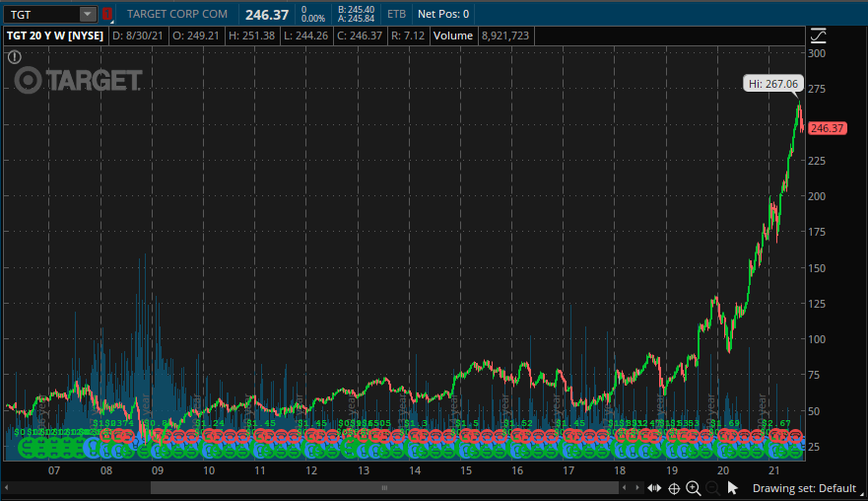Open the symbol selector dropdown arrow

pyautogui.click(x=88, y=15)
